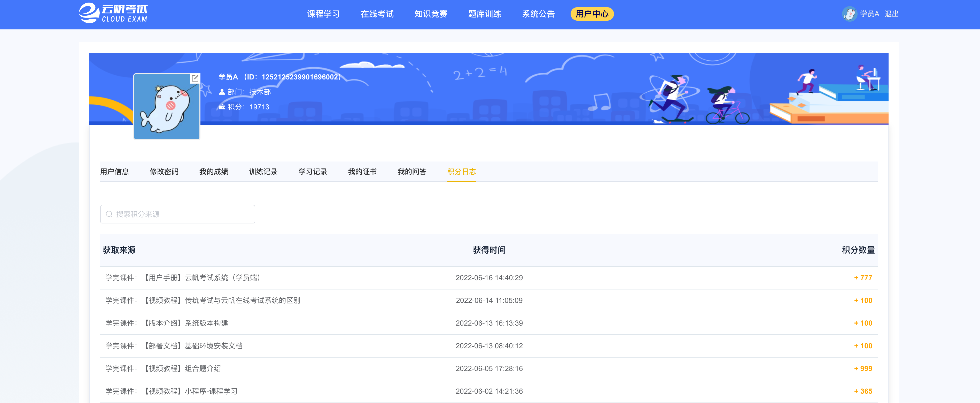The height and width of the screenshot is (403, 980).
Task: Click timestamp 2022-06-05 17:28:16
Action: [489, 369]
